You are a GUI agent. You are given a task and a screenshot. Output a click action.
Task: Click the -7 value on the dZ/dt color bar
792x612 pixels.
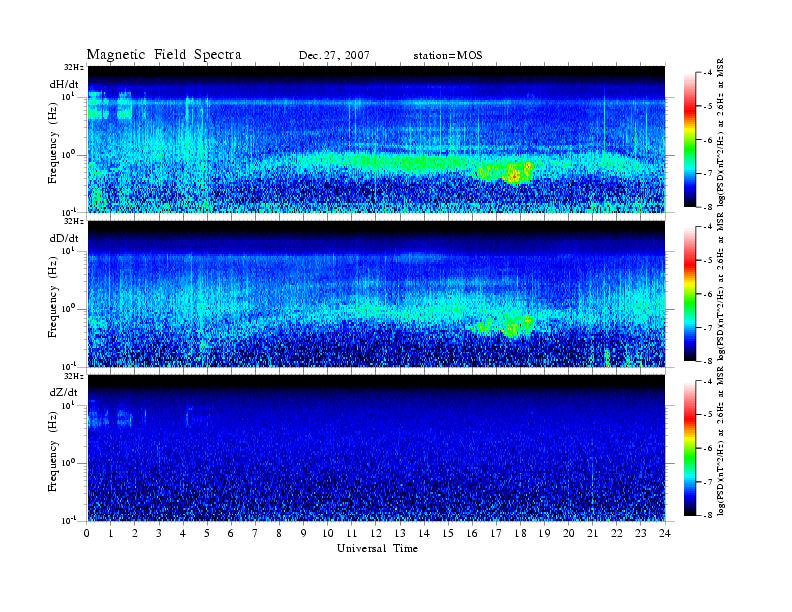click(708, 482)
